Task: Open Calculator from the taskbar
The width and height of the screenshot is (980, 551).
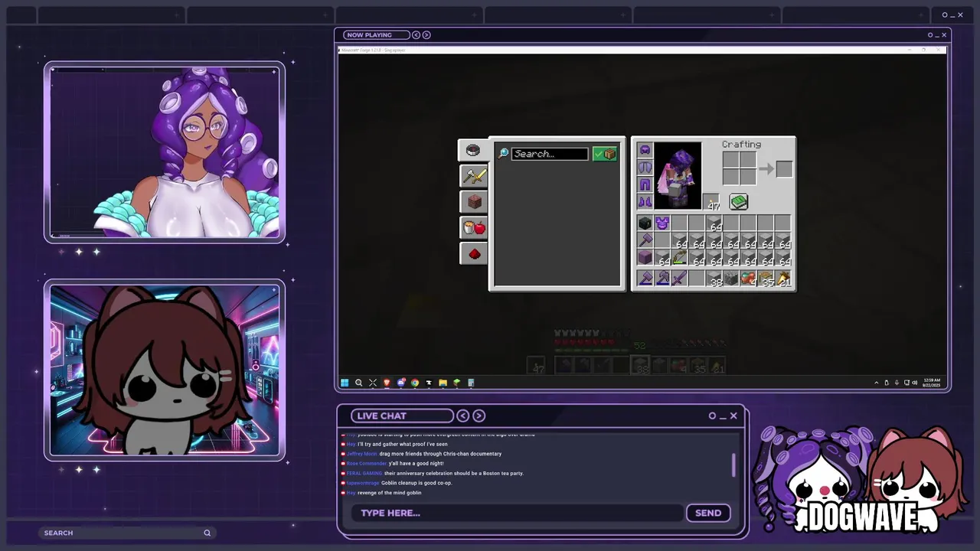Action: tap(471, 383)
